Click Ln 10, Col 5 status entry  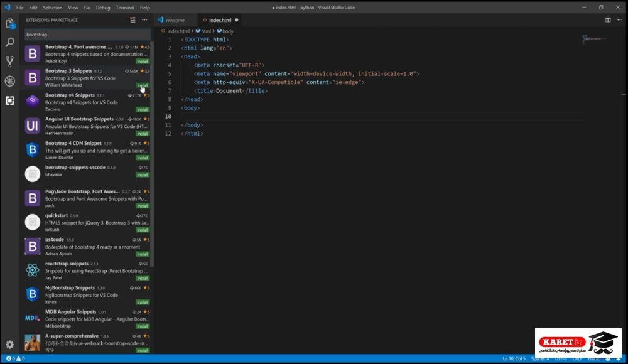click(x=514, y=358)
